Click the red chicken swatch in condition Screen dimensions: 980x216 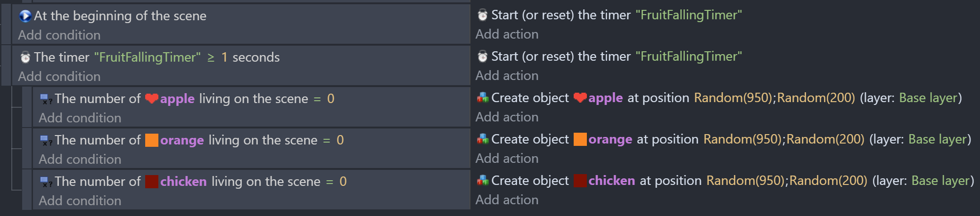pyautogui.click(x=151, y=182)
